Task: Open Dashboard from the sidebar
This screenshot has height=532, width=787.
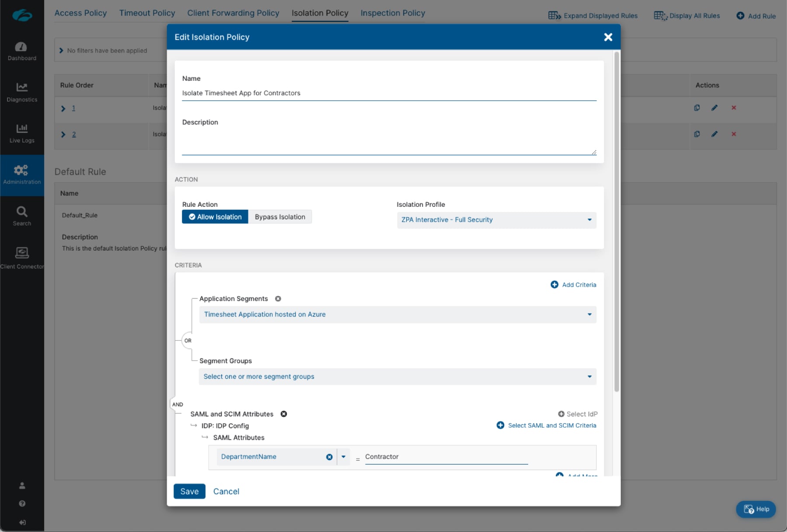Action: pos(22,51)
